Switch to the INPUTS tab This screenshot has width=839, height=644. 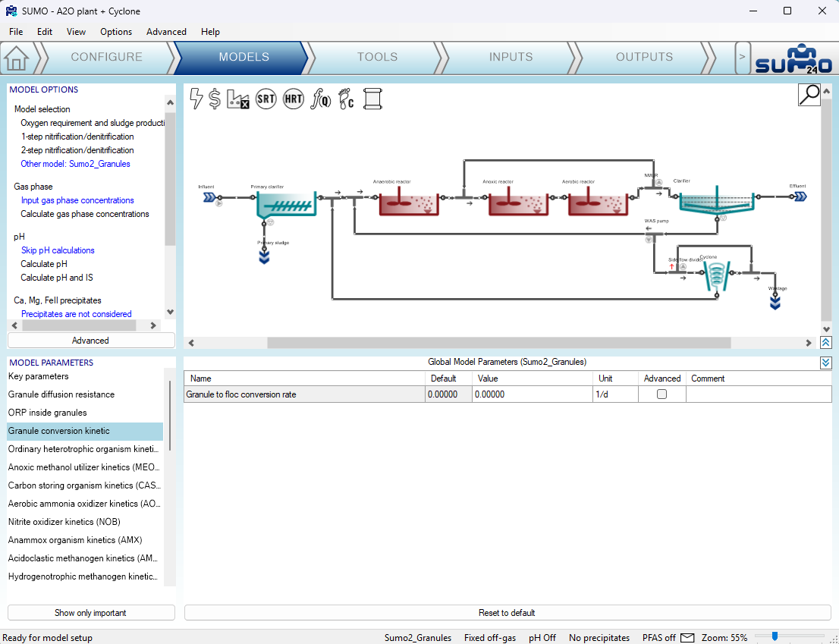511,57
